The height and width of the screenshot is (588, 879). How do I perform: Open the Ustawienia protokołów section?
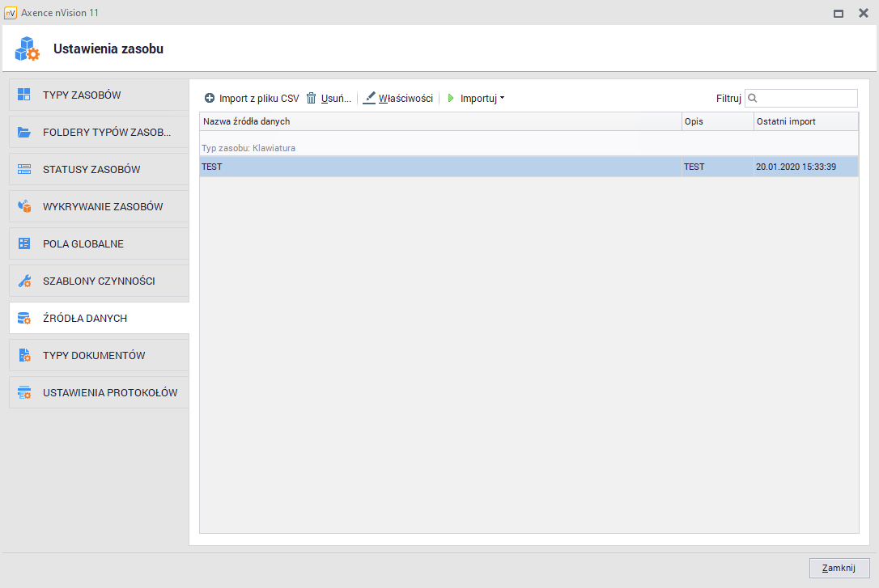point(109,392)
